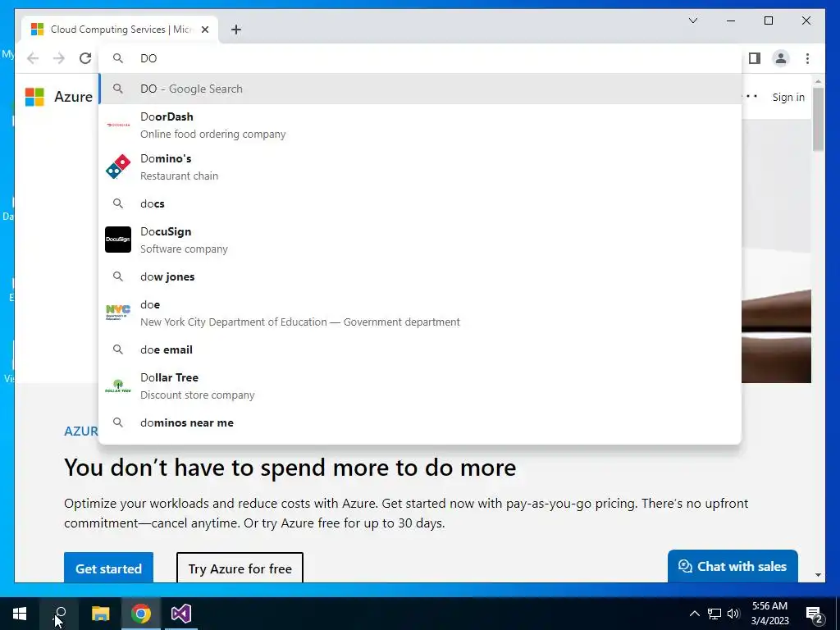
Task: Open the Azure home link
Action: 73,97
